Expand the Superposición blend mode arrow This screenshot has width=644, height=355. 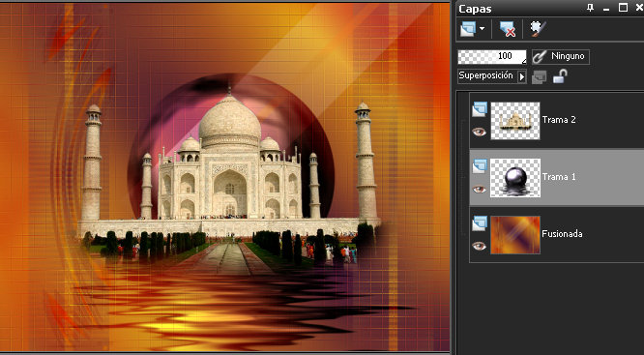(521, 76)
